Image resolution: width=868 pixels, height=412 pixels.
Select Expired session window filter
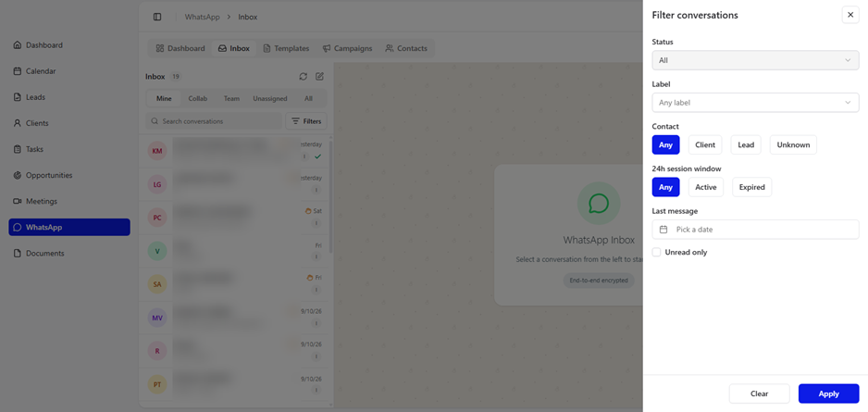click(751, 187)
